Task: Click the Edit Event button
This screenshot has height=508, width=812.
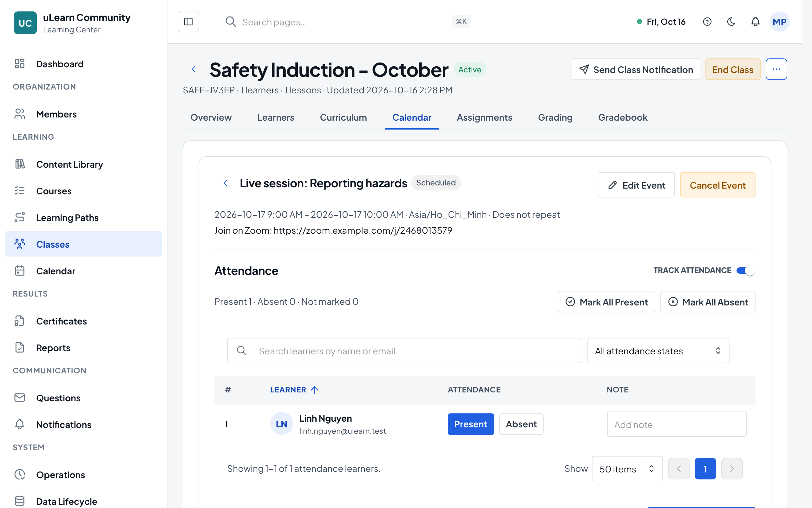Action: click(x=636, y=185)
